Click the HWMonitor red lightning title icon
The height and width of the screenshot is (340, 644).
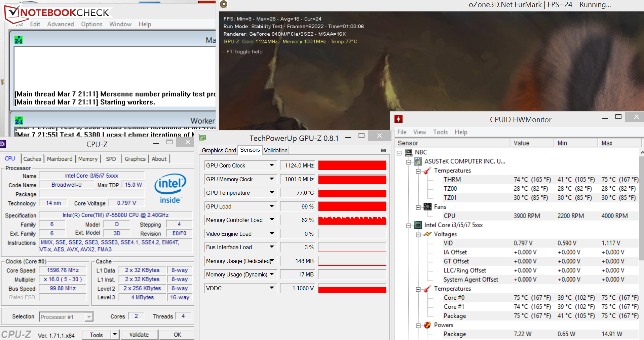[399, 119]
